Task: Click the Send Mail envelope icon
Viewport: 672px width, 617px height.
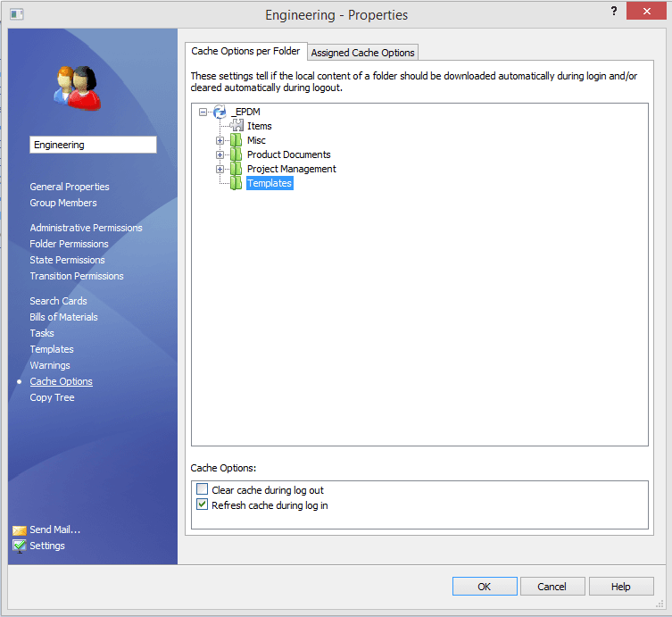Action: (20, 529)
